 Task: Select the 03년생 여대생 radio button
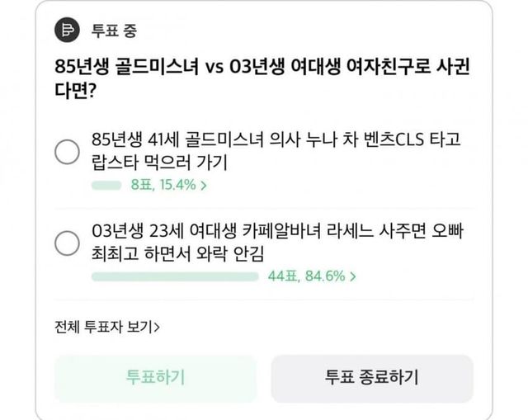point(67,243)
